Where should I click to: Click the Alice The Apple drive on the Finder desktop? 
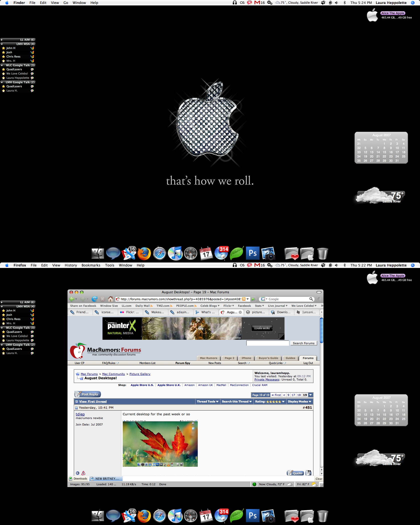[x=372, y=15]
